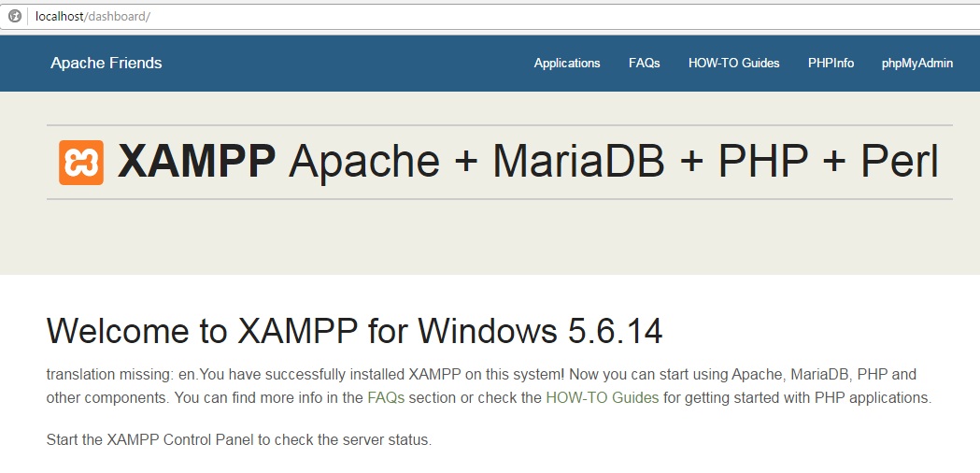This screenshot has height=473, width=980.
Task: Click the orange XAMPP logo icon
Action: coord(80,163)
